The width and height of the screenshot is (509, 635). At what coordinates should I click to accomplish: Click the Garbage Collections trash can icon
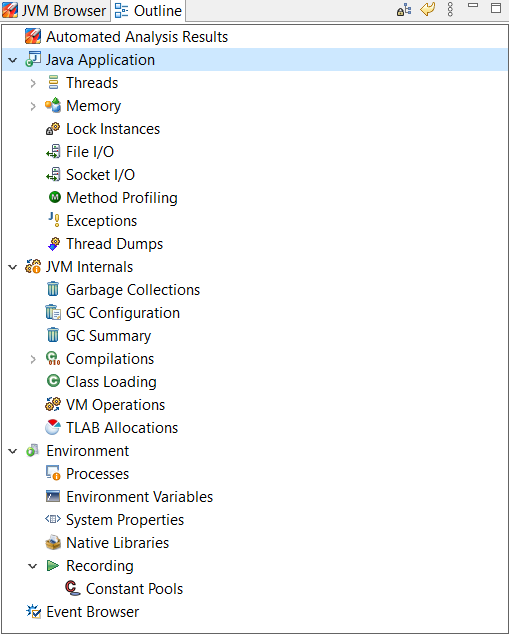(x=53, y=290)
